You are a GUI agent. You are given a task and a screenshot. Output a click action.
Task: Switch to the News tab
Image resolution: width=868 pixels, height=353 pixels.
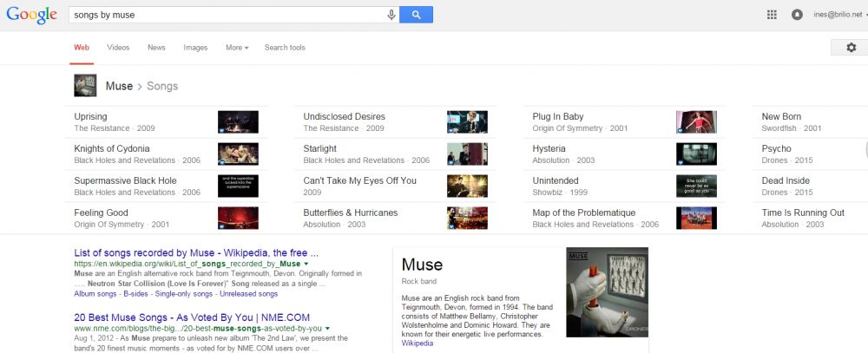(x=156, y=48)
